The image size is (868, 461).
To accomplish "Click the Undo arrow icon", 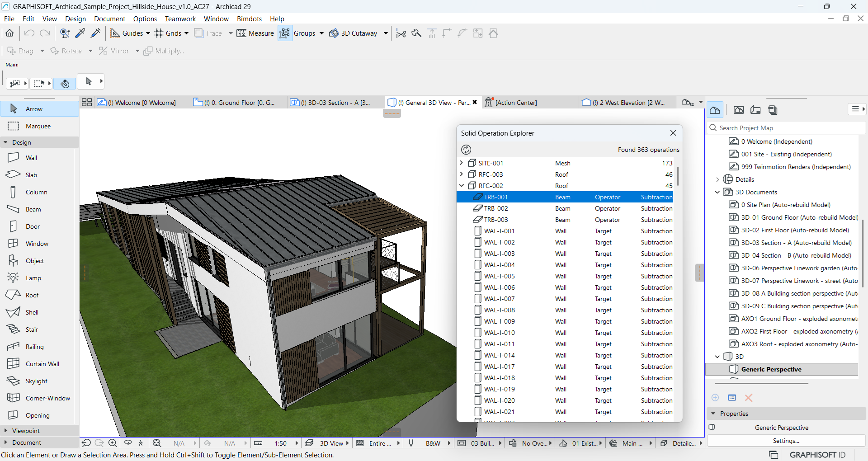I will click(29, 33).
